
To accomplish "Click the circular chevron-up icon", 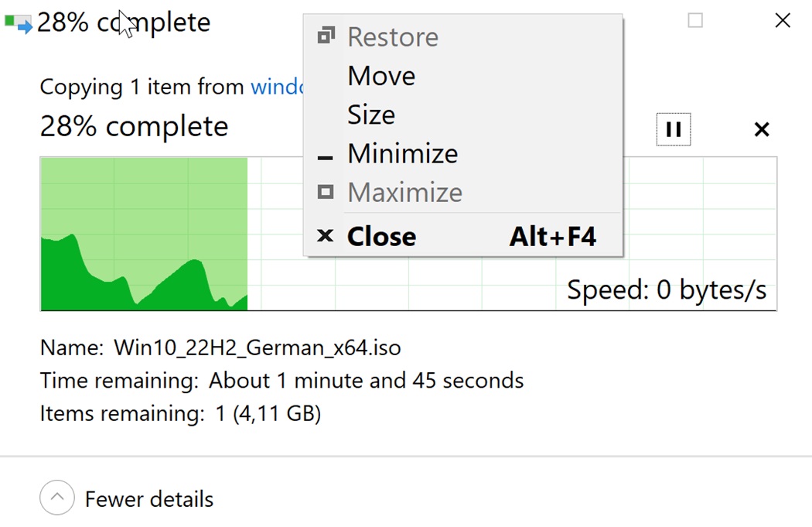I will point(57,498).
